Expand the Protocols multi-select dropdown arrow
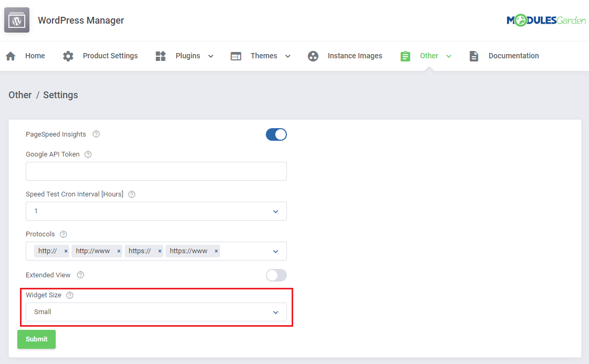 (x=275, y=251)
